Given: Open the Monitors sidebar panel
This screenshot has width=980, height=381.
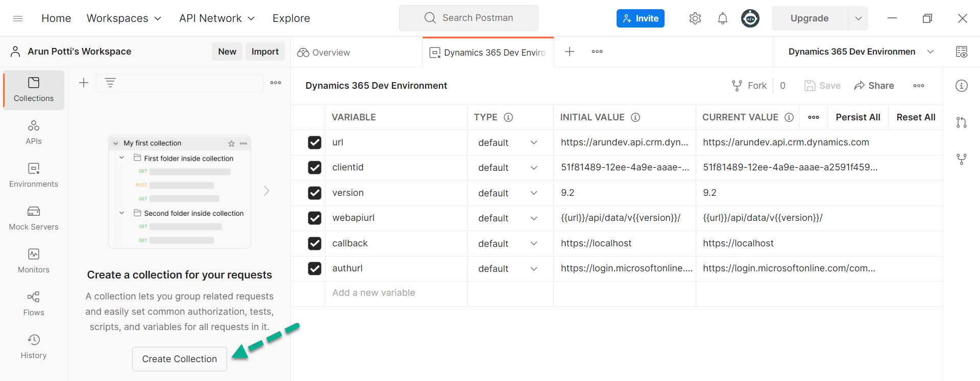Looking at the screenshot, I should (x=34, y=261).
